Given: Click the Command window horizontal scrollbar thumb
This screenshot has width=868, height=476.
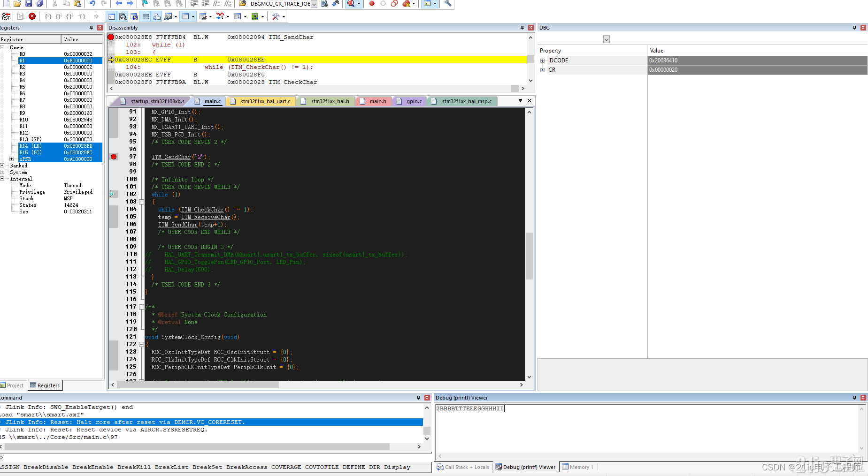Looking at the screenshot, I should pos(197,447).
